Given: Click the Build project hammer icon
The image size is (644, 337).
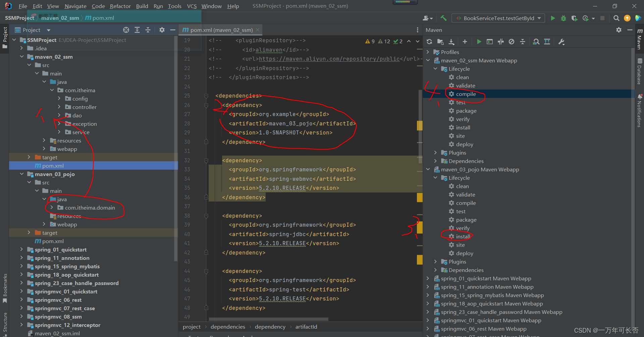Looking at the screenshot, I should (x=443, y=18).
